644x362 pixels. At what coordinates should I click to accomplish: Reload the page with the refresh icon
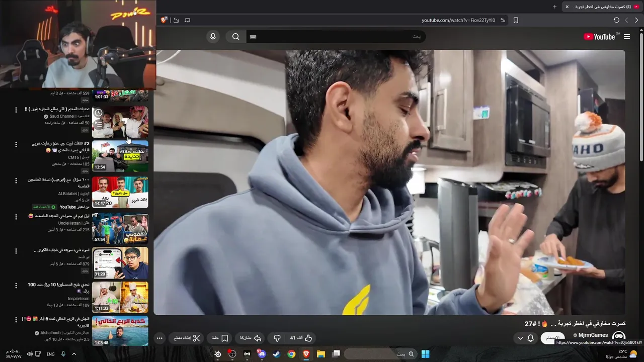616,20
